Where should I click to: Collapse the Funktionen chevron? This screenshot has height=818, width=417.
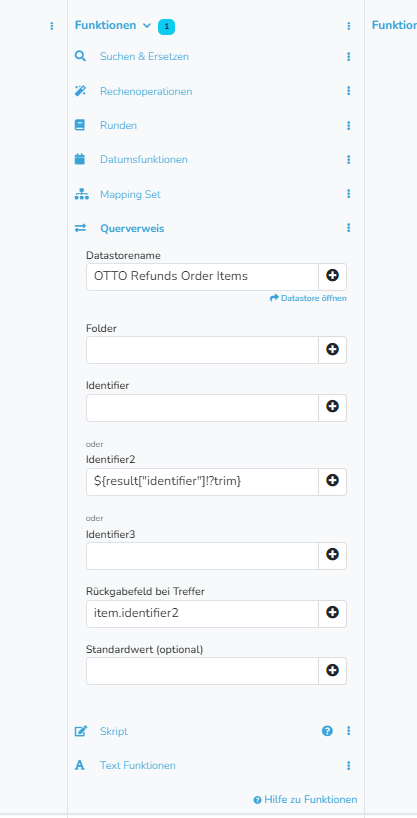click(147, 26)
